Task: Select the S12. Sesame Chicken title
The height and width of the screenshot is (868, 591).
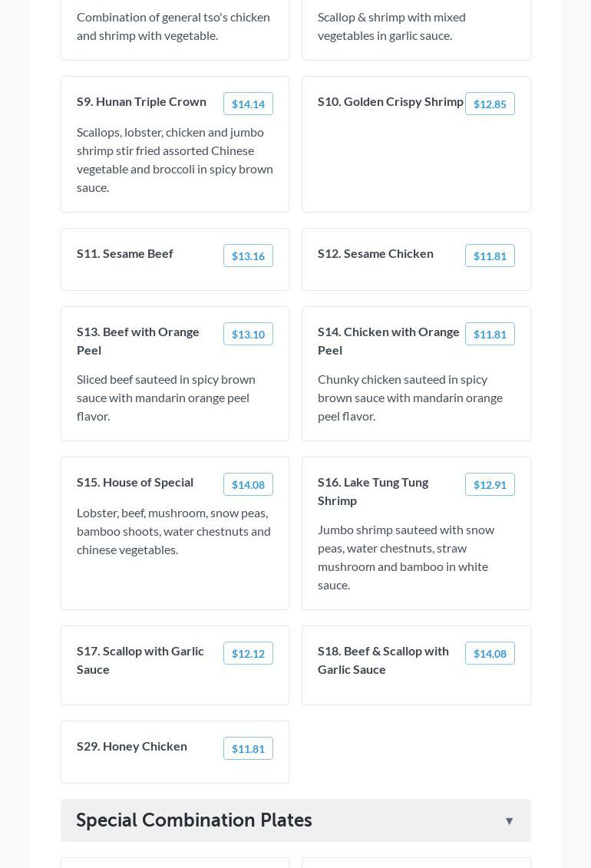Action: coord(375,253)
